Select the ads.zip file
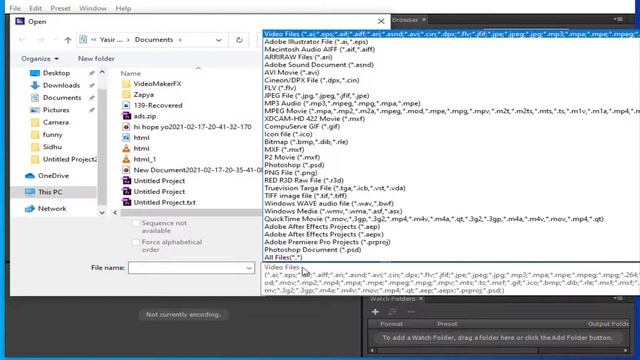This screenshot has height=360, width=640. (x=144, y=116)
